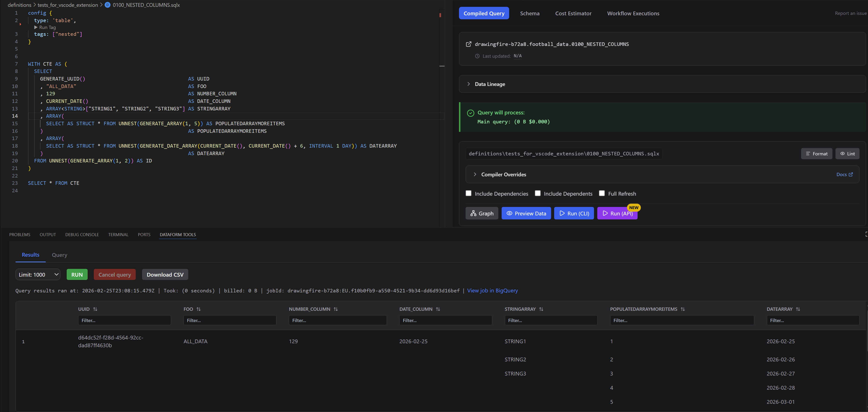Download results as CSV

(165, 274)
